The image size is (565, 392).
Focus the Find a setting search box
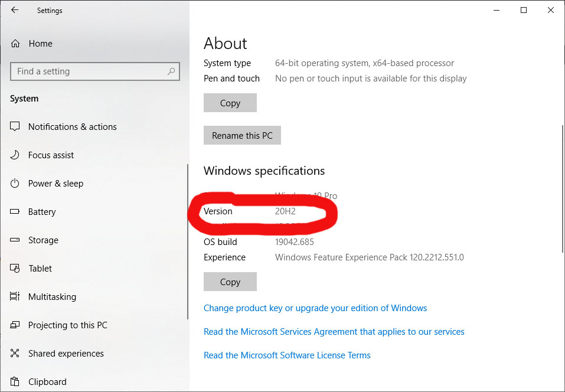[x=95, y=71]
